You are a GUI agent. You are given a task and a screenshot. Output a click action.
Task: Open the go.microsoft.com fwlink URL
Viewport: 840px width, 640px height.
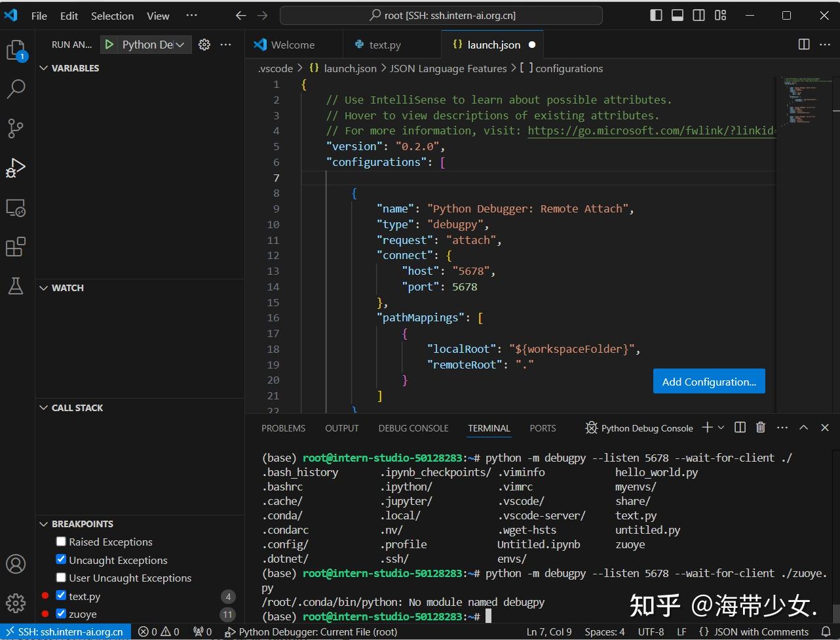pyautogui.click(x=650, y=130)
